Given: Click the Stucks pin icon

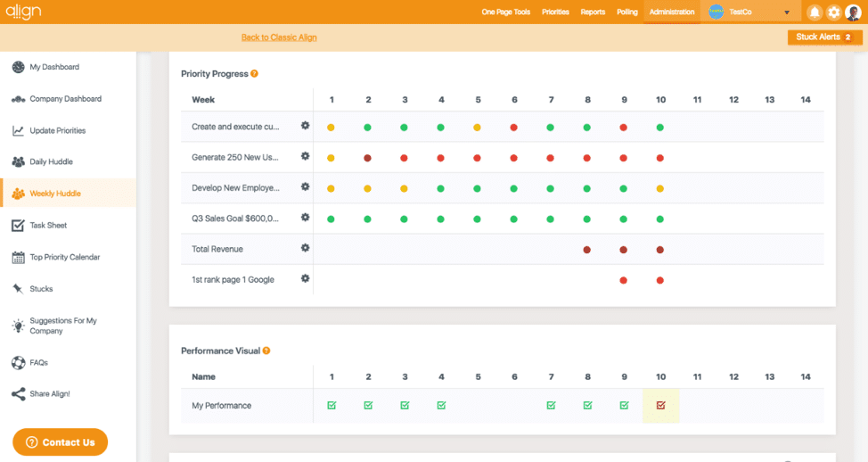Looking at the screenshot, I should [18, 289].
